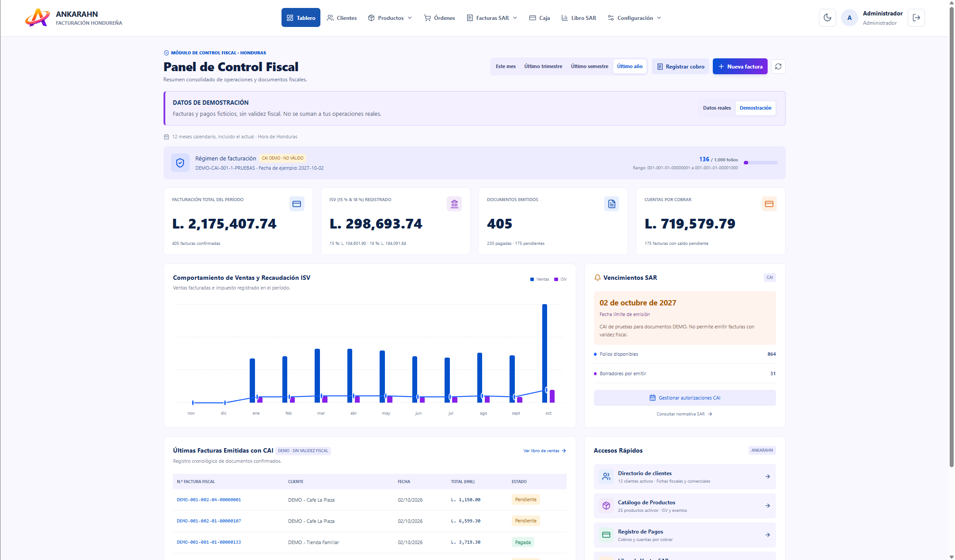Screen dimensions: 955x560
Task: Click the bell icon beside Vencimientos SAR
Action: click(597, 278)
